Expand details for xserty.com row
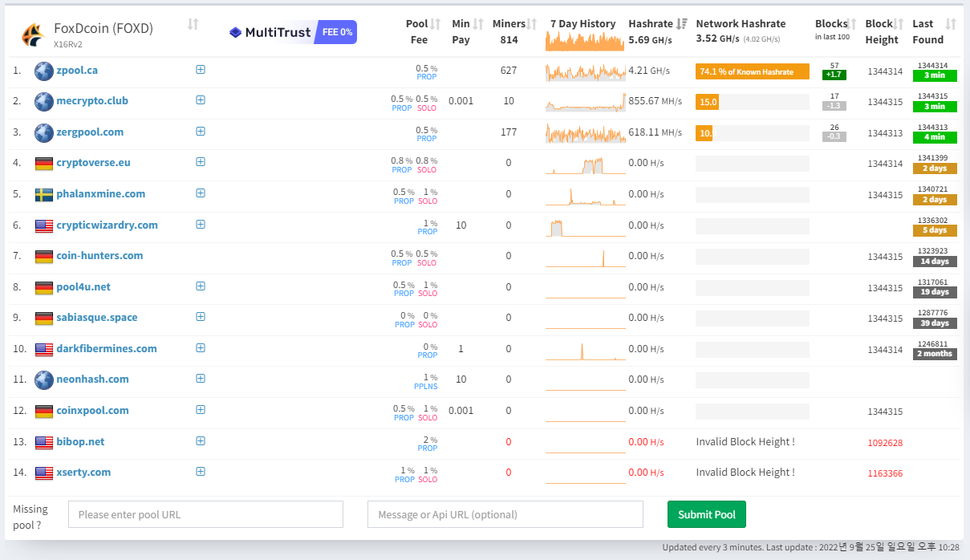970x560 pixels. pyautogui.click(x=201, y=472)
